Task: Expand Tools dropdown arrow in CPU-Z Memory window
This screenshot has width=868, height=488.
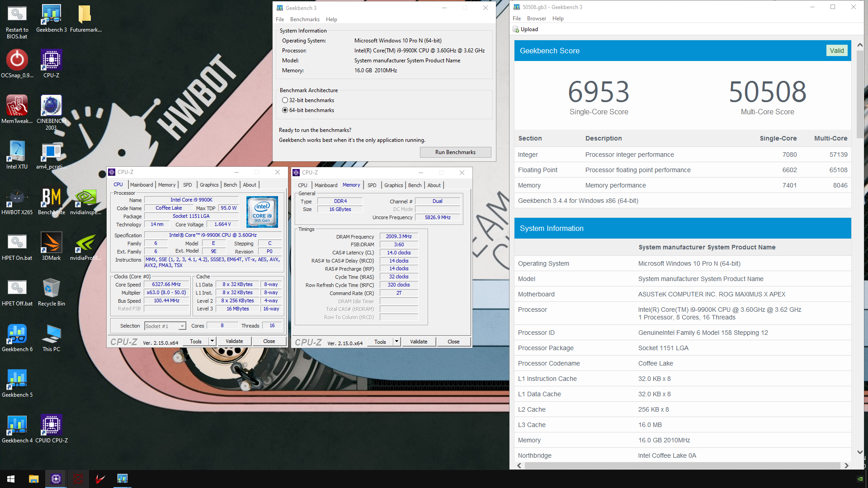Action: [396, 342]
